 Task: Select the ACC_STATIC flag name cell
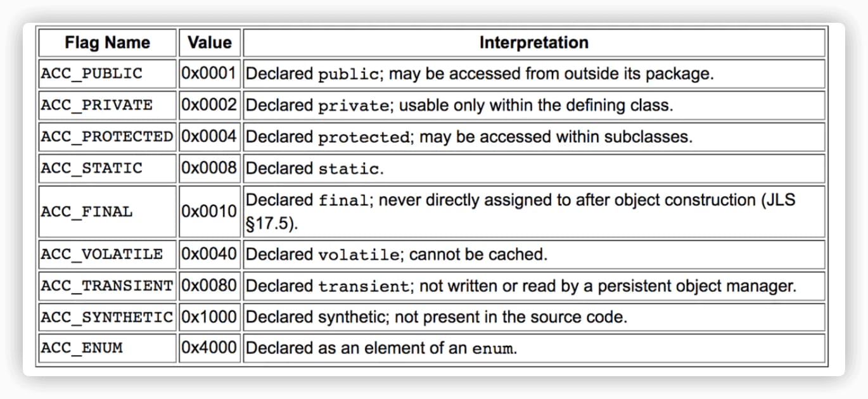click(107, 168)
